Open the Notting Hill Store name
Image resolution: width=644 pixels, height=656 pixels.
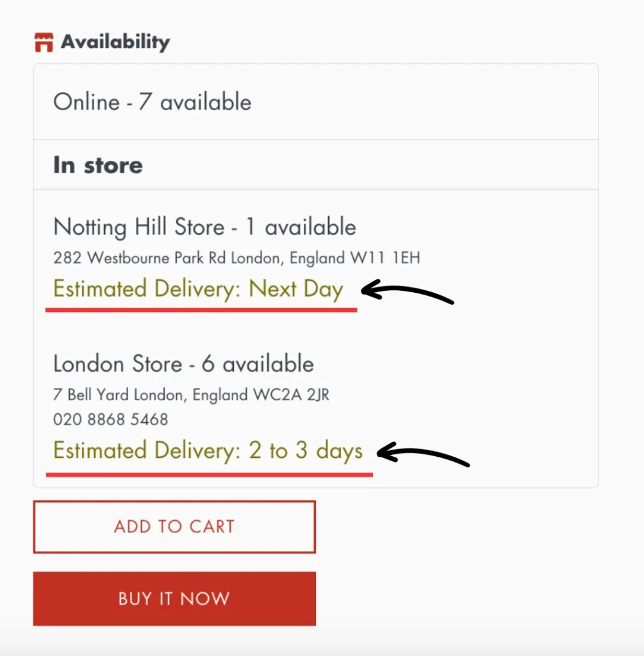(x=139, y=227)
